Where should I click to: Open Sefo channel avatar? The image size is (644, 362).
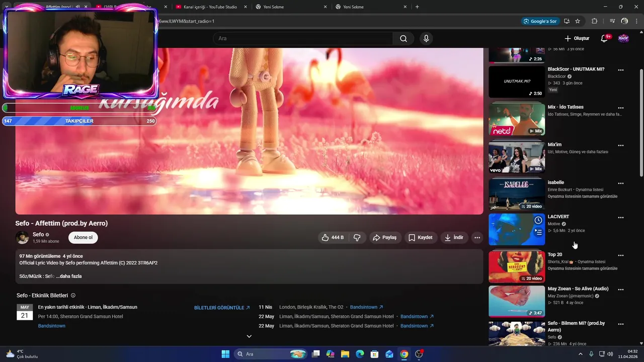coord(22,237)
